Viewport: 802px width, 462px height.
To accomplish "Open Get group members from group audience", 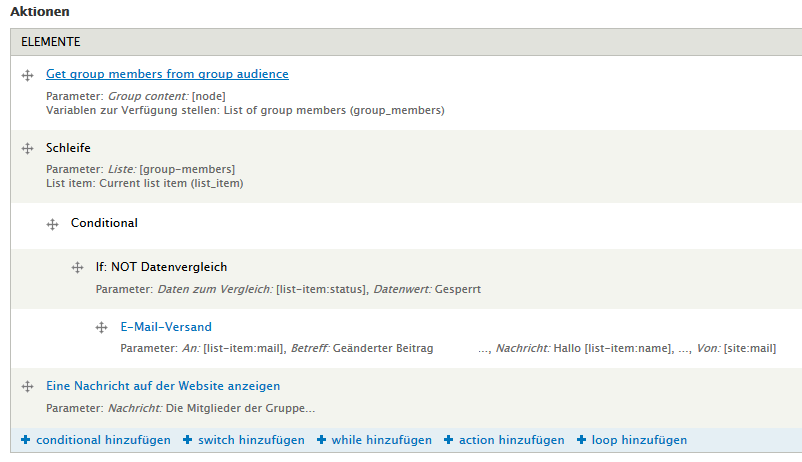I will pos(167,74).
